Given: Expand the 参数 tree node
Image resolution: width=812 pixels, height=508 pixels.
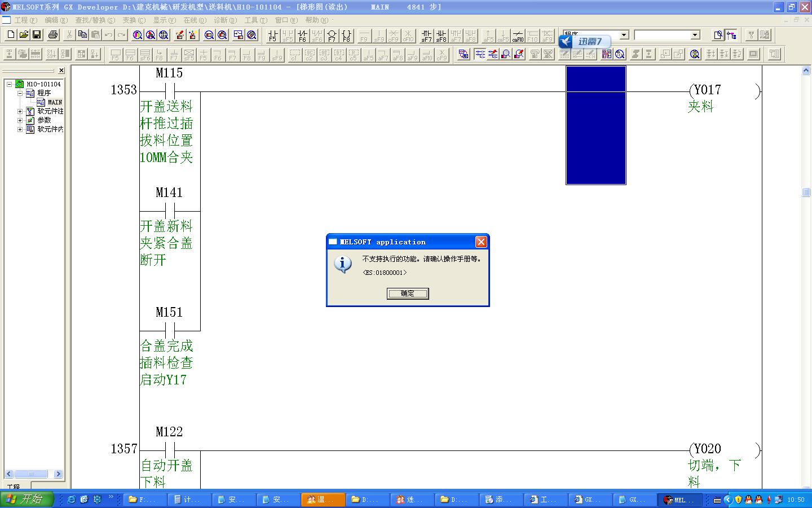Looking at the screenshot, I should coord(20,120).
